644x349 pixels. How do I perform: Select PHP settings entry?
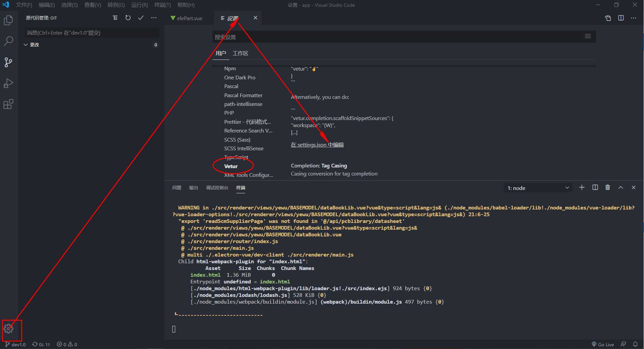(229, 113)
